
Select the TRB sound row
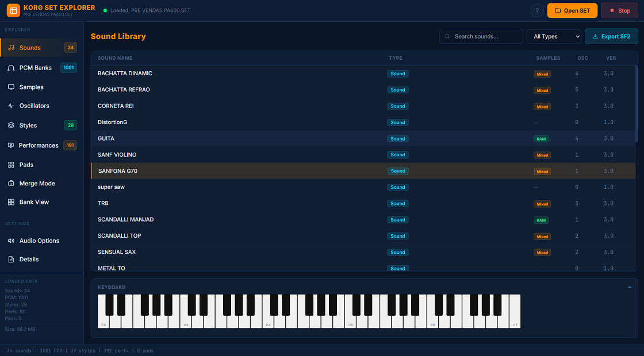click(363, 203)
